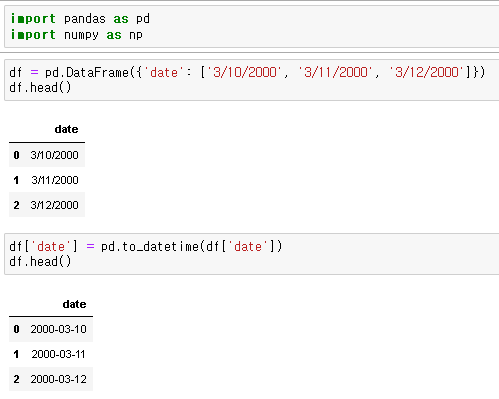
Task: Click index 2 in the converted-date table
Action: click(x=16, y=379)
